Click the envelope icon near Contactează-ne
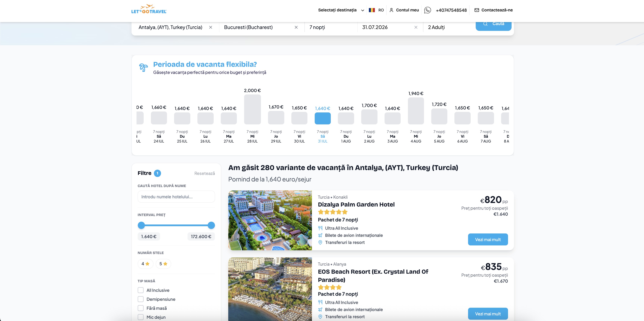The image size is (644, 321). coord(477,10)
